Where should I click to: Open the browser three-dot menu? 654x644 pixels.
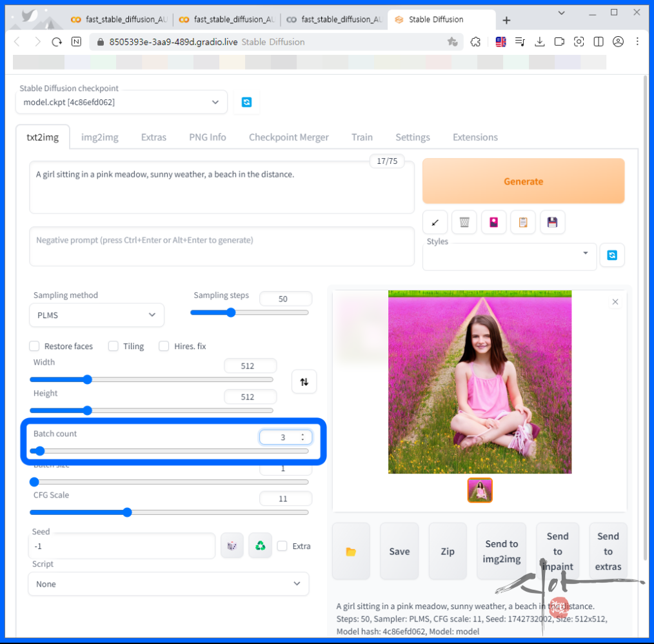(x=637, y=42)
